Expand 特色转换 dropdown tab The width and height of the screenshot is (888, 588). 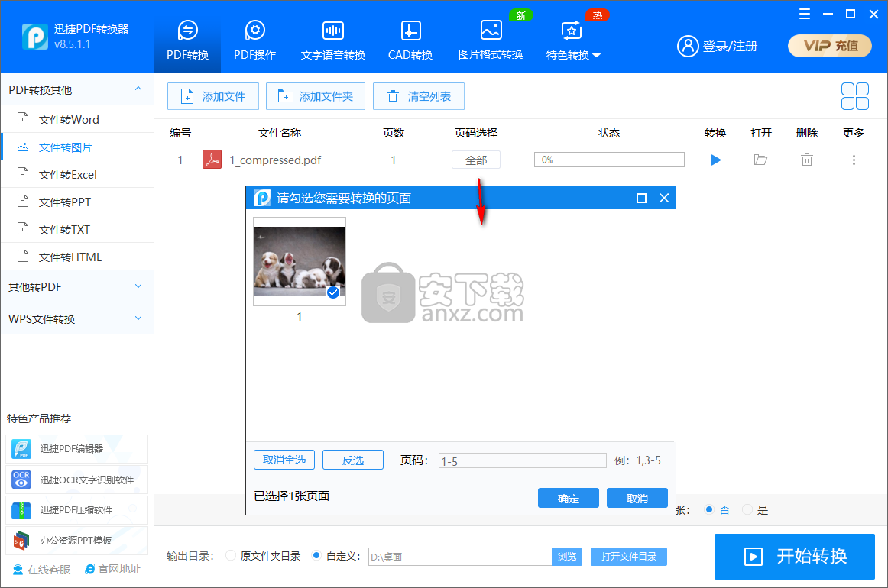pyautogui.click(x=573, y=40)
